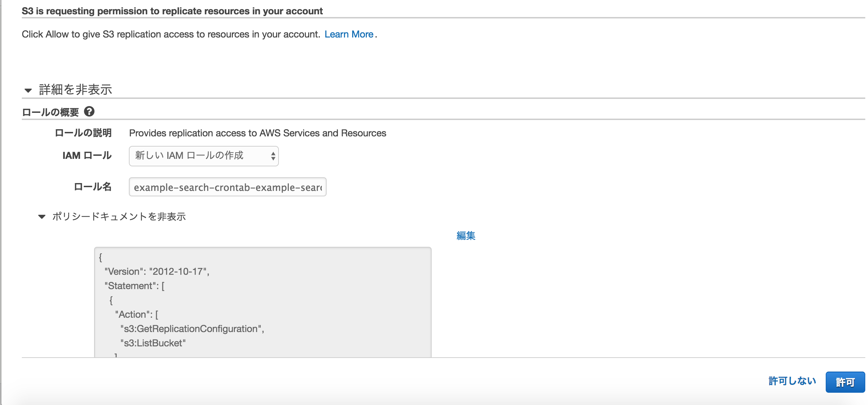The height and width of the screenshot is (405, 868).
Task: Click the policy document JSON text area
Action: coord(263,302)
